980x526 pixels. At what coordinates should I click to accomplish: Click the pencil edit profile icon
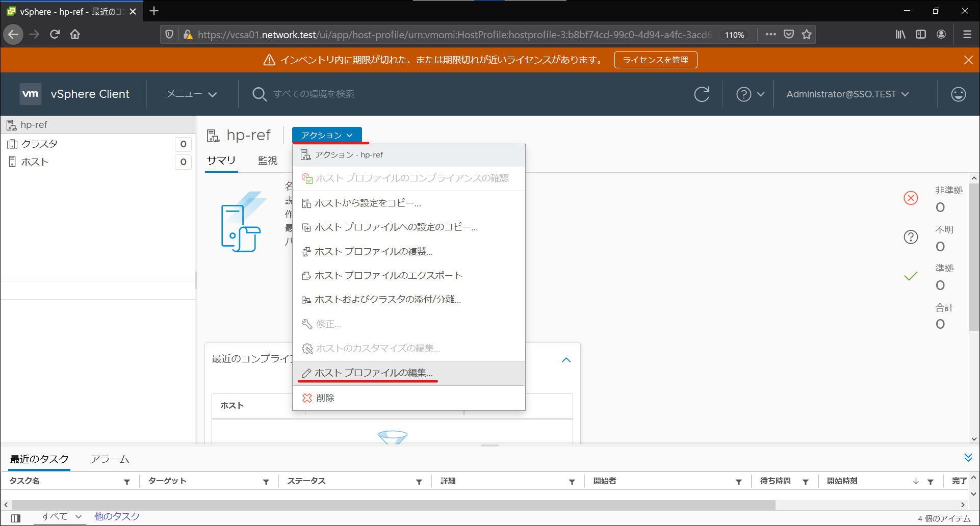pos(306,373)
